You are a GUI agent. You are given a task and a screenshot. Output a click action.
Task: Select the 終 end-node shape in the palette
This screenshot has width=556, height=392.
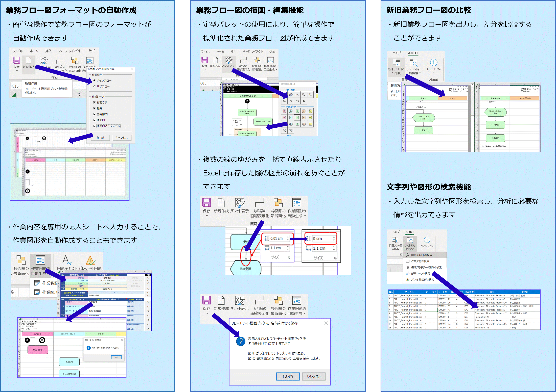point(291,95)
